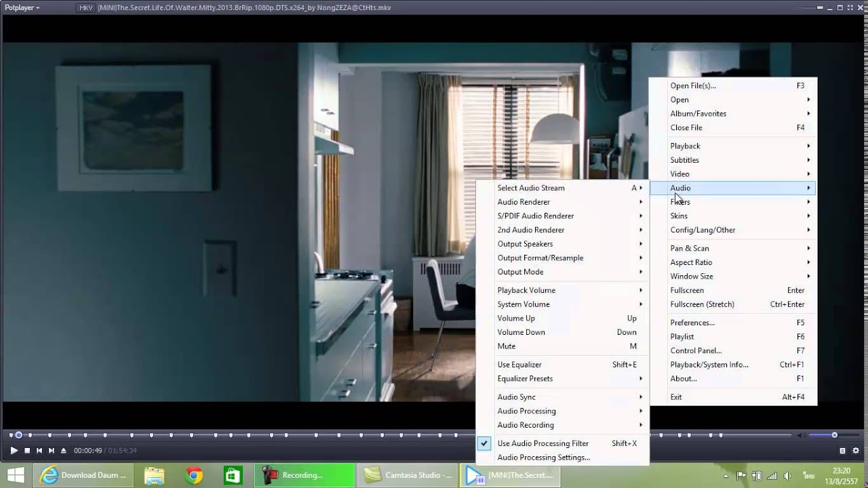Expand the 2nd Audio Renderer submenu

pos(562,230)
